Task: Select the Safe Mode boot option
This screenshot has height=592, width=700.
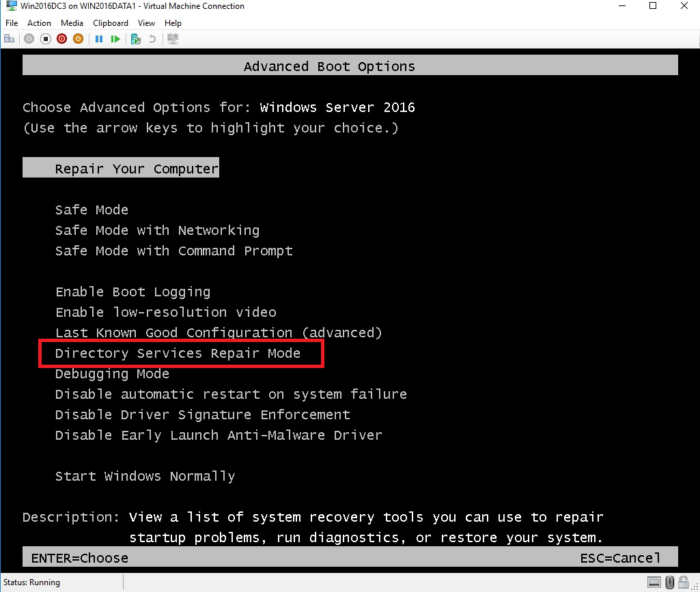Action: (92, 210)
